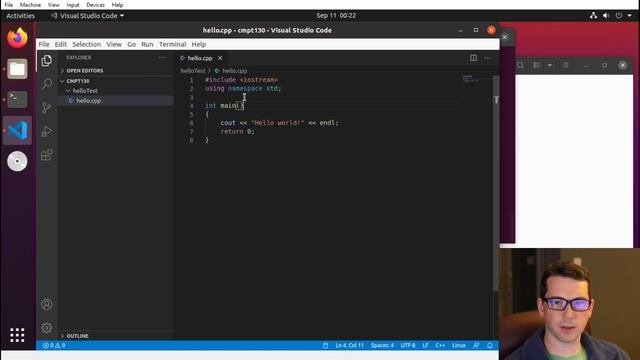Click the volume icon in top bar
This screenshot has width=640, height=360.
606,16
